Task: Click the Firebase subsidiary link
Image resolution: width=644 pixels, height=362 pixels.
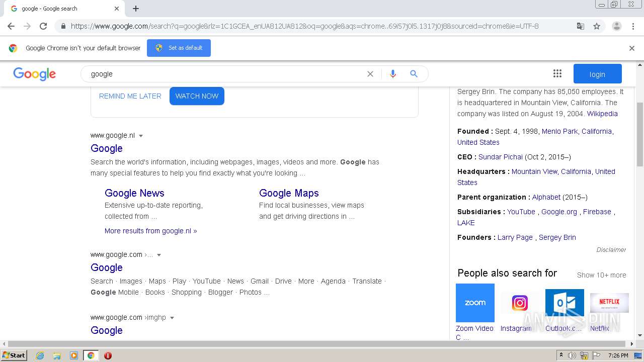Action: (597, 212)
